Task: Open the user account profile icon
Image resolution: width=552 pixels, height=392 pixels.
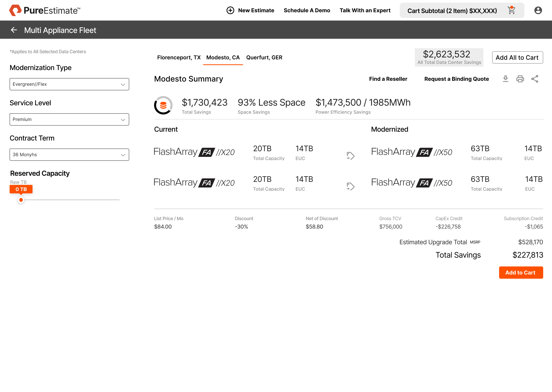Action: (x=538, y=10)
